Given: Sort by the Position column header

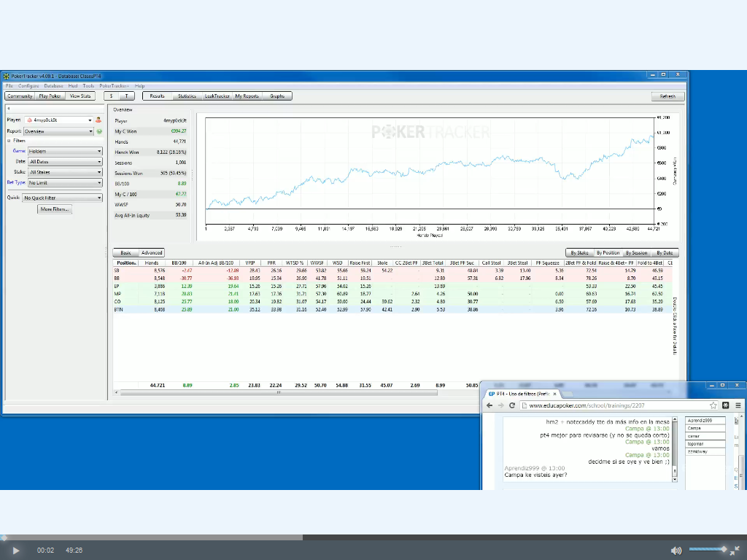Looking at the screenshot, I should (x=126, y=262).
